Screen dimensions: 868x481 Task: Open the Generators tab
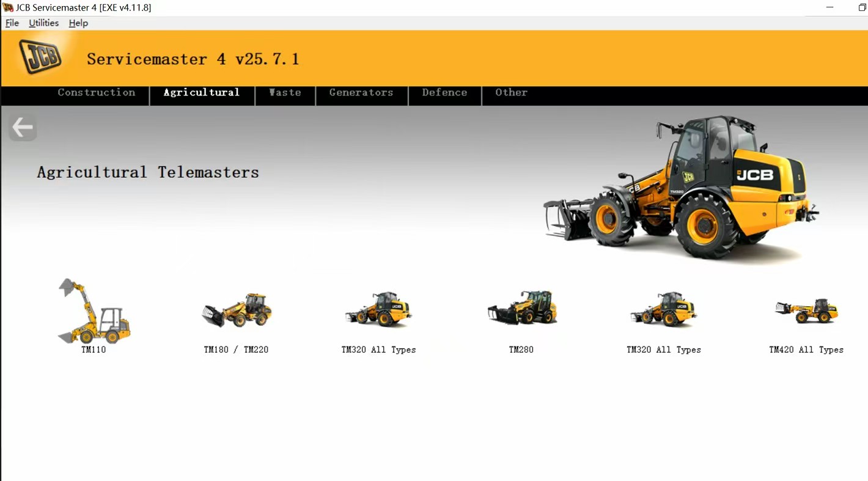361,93
